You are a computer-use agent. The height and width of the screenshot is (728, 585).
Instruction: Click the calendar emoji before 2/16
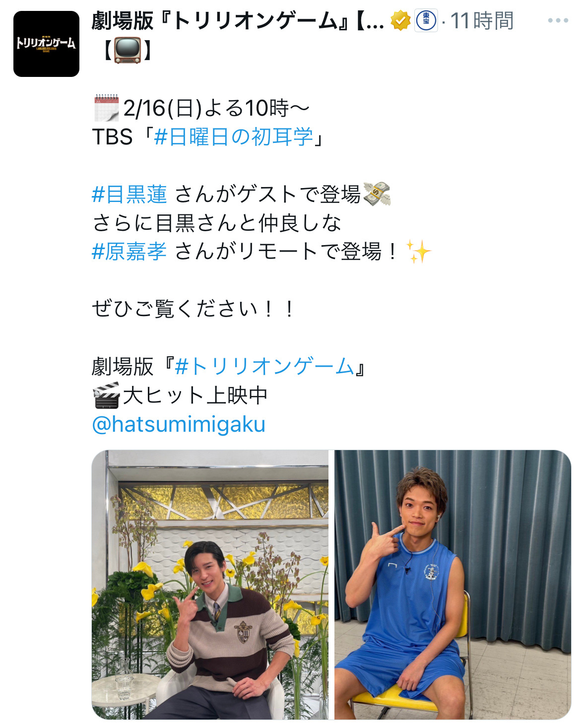click(106, 108)
